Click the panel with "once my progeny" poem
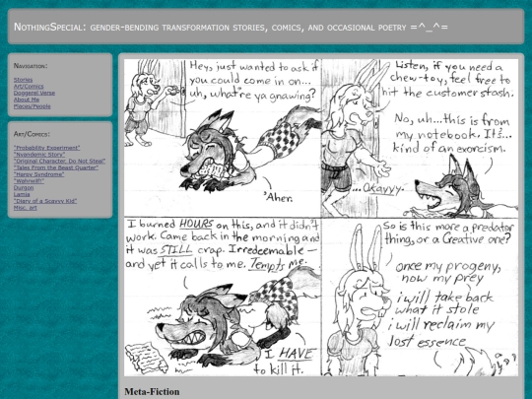 (420, 297)
